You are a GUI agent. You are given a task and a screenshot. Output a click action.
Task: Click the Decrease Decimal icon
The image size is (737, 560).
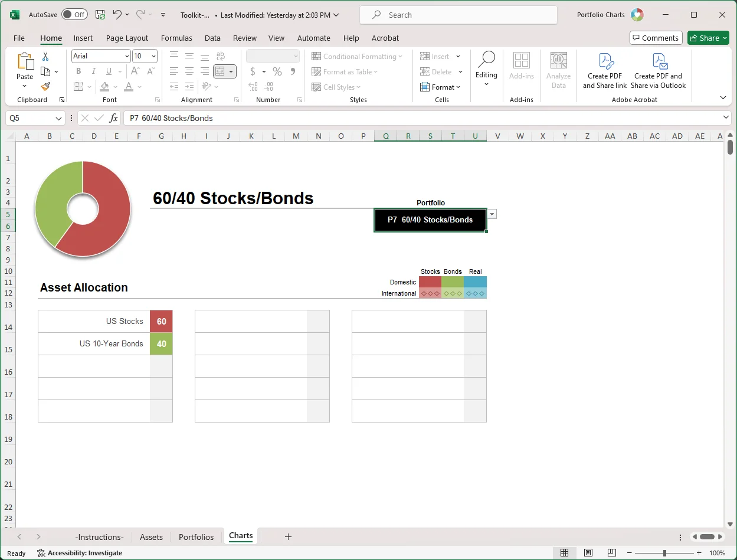(269, 87)
